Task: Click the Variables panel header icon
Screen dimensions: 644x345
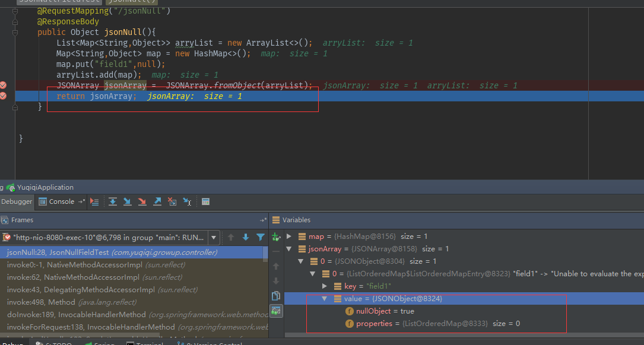Action: coord(276,221)
